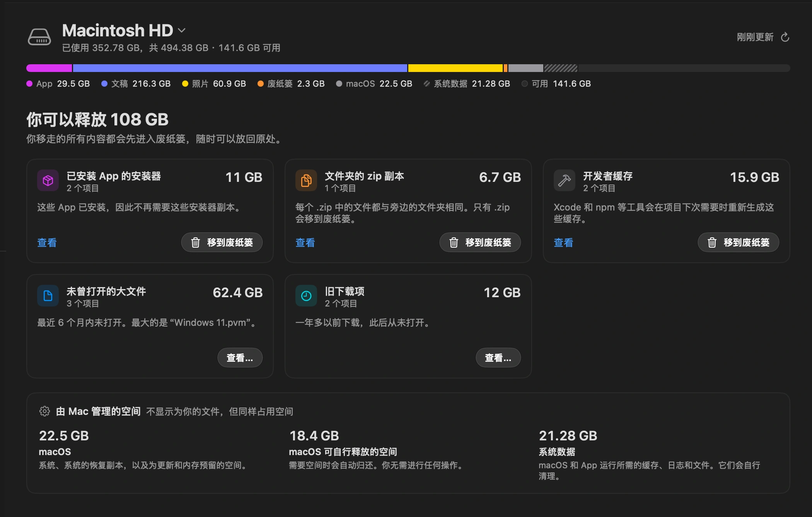812x517 pixels.
Task: Click the 刚刚更新 status text
Action: click(755, 37)
